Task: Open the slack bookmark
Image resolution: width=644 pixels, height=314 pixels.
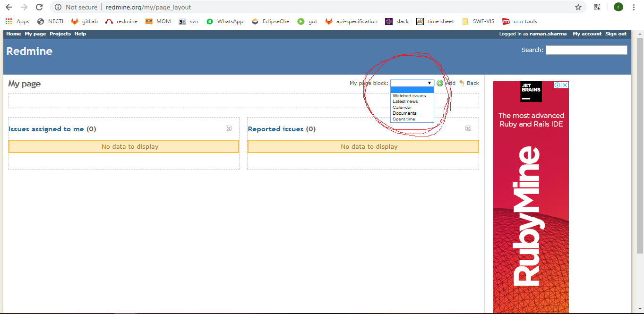Action: point(397,21)
